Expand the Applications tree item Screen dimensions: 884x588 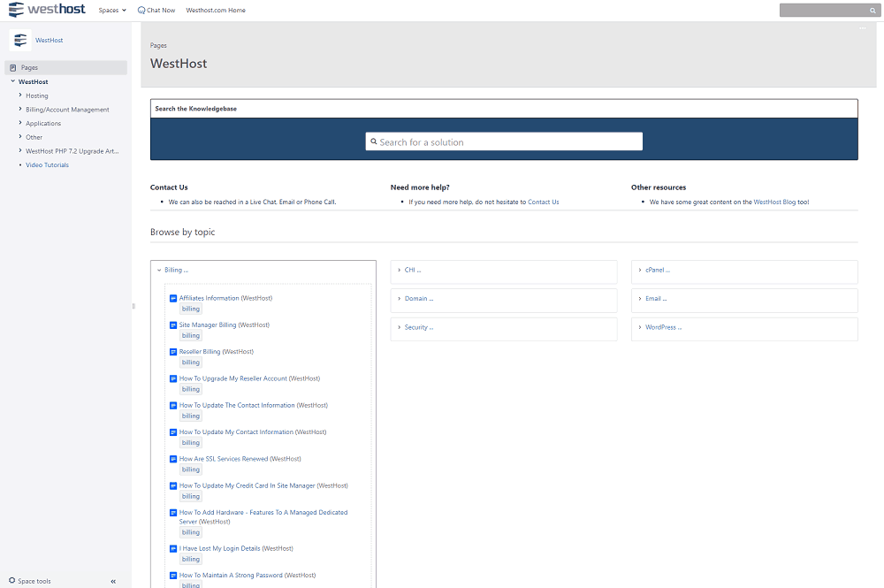pos(20,123)
